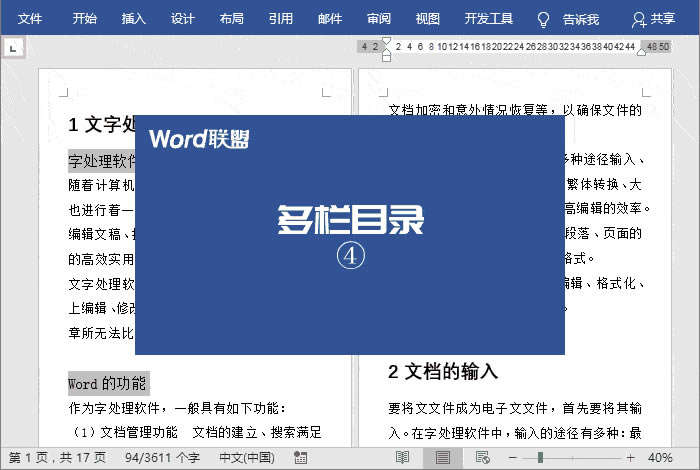Select the 审阅 ribbon tab
This screenshot has height=470, width=700.
point(379,18)
